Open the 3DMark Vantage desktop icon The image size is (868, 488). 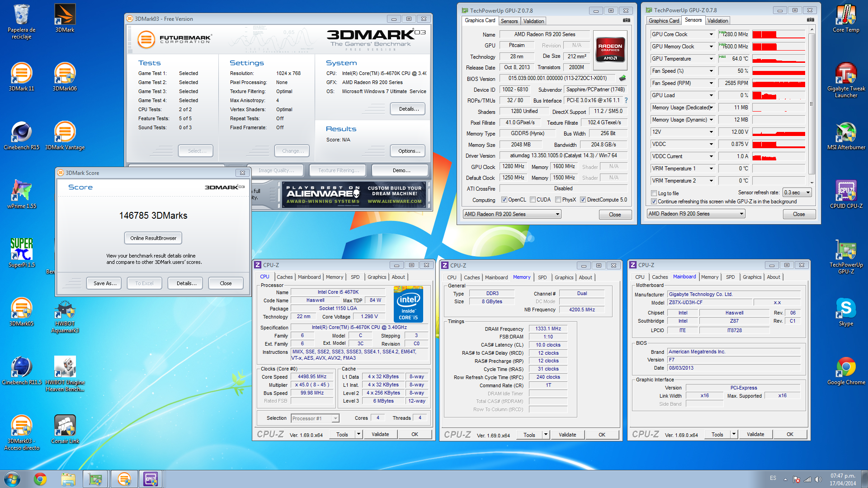pos(65,136)
